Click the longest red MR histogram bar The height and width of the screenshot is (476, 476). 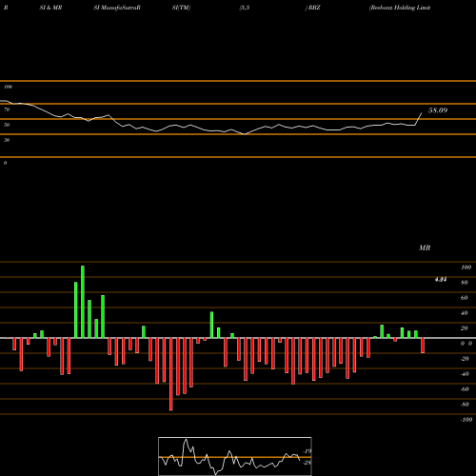(171, 374)
